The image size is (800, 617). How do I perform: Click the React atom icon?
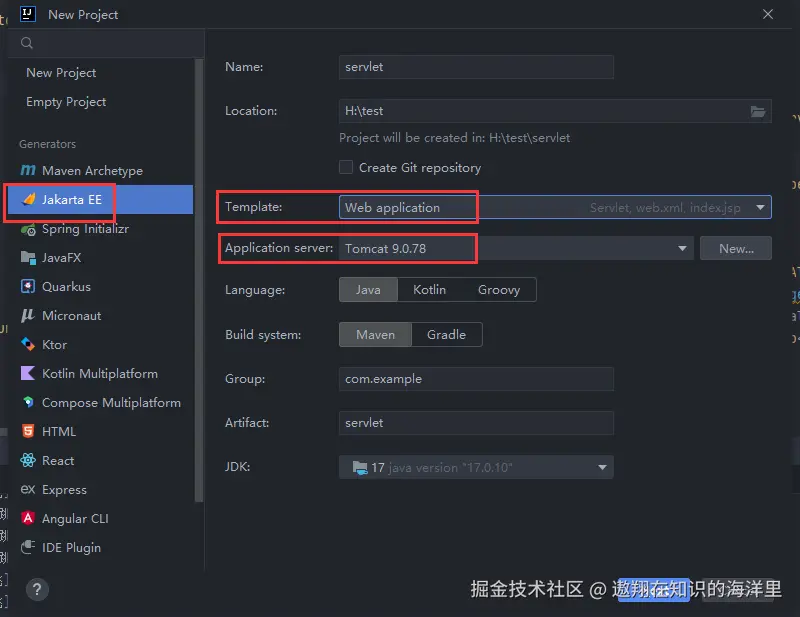click(x=28, y=460)
